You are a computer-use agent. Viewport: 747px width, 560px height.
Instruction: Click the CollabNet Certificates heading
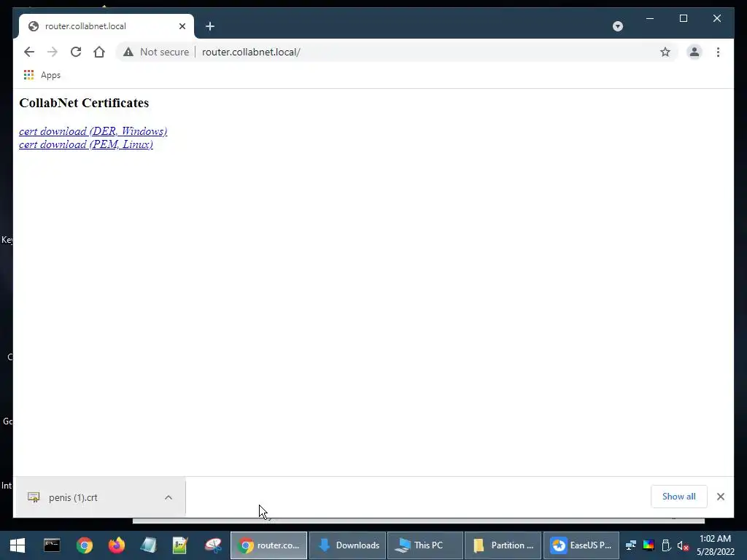click(84, 103)
